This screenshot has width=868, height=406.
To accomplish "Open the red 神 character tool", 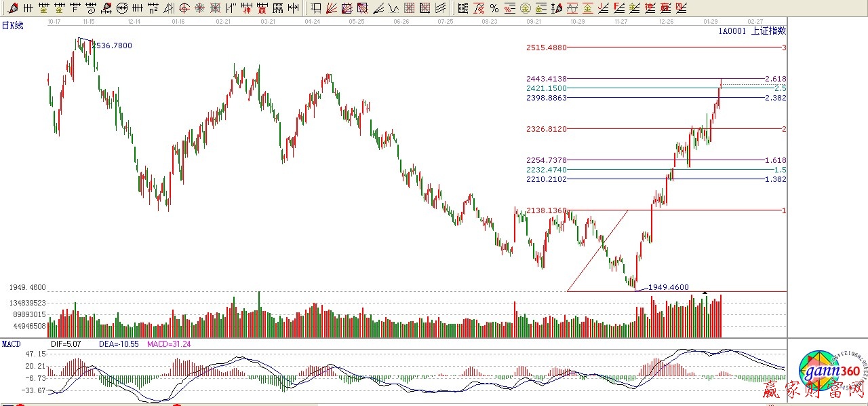I will click(x=247, y=8).
